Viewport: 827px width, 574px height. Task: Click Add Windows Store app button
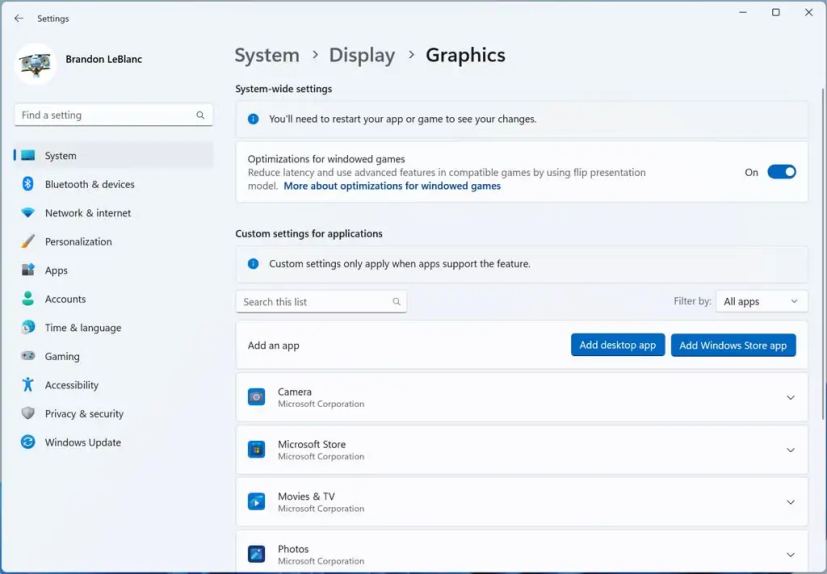coord(733,345)
